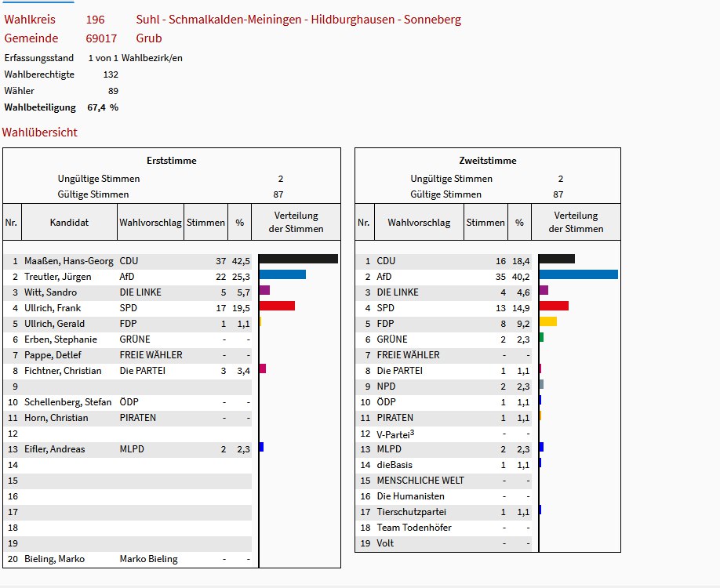Click red SPD bar in Erststimme chart
The width and height of the screenshot is (720, 588).
pos(277,306)
